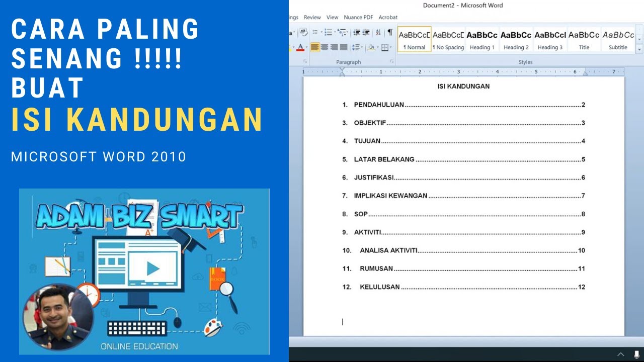644x362 pixels.
Task: Toggle Show/Hide paragraph marks
Action: pos(390,32)
